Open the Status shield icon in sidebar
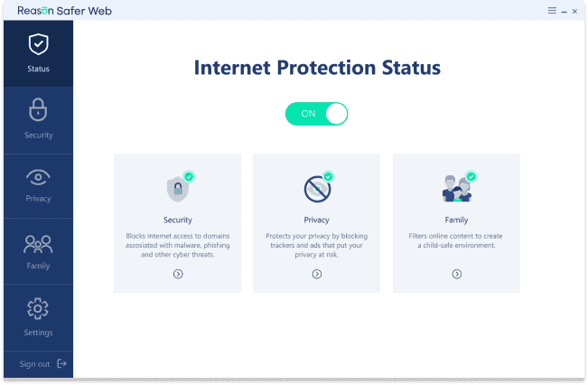588x385 pixels. click(x=38, y=44)
